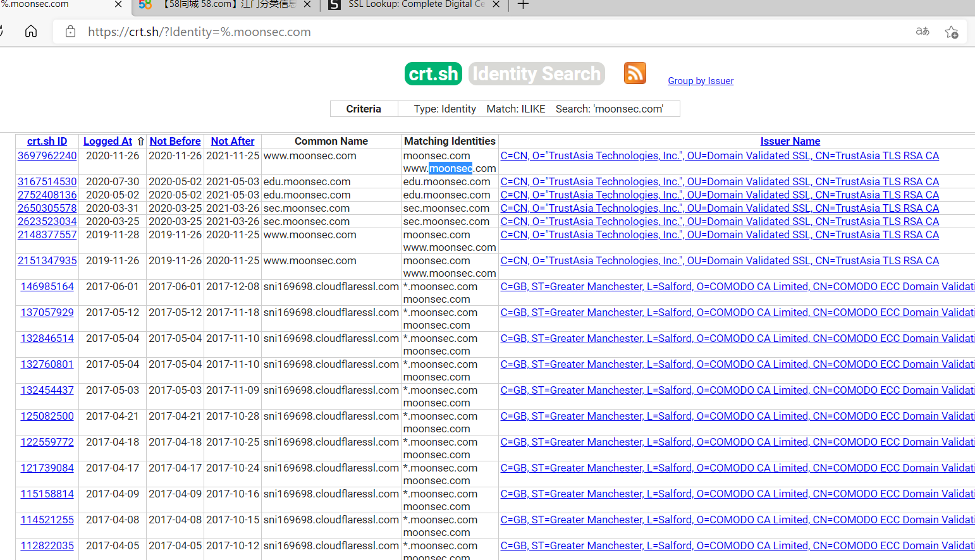Open a new tab with the plus button
The height and width of the screenshot is (560, 975).
coord(523,5)
